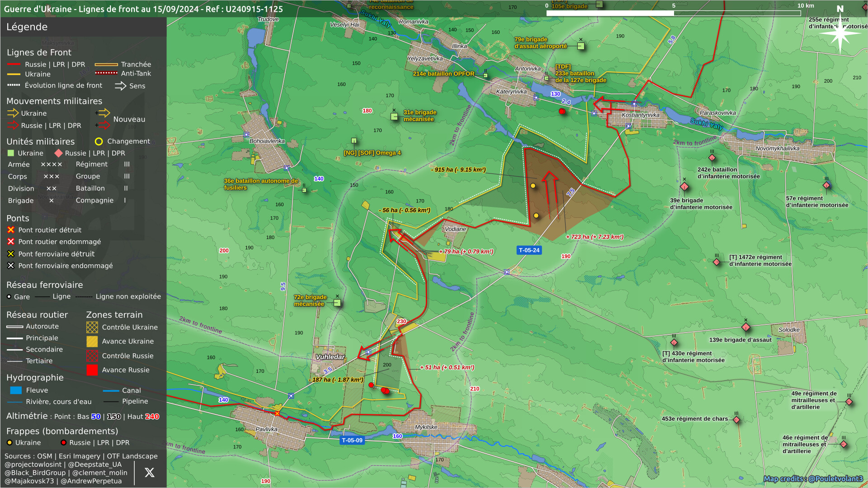Click the 31e brigade mécanisée unit square

coord(394,117)
